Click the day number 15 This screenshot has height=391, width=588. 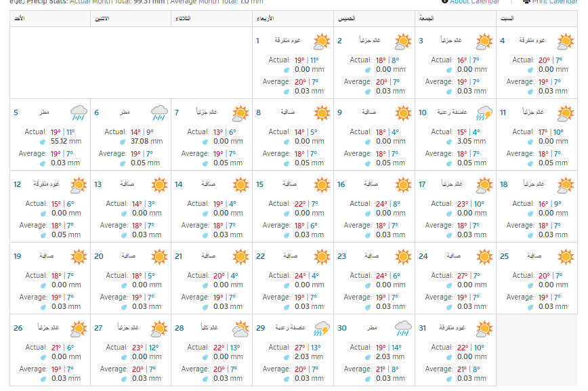[260, 184]
